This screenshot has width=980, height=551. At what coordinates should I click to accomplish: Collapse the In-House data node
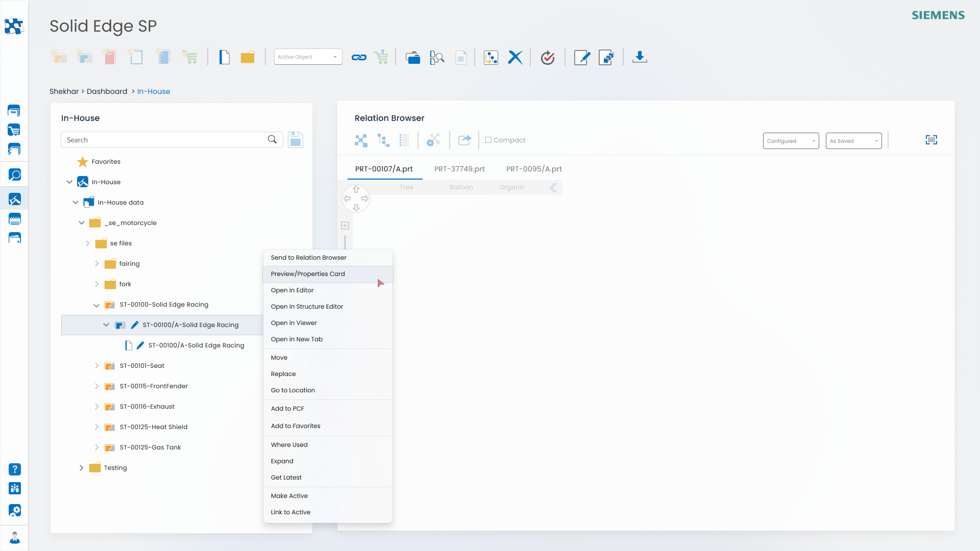click(76, 203)
